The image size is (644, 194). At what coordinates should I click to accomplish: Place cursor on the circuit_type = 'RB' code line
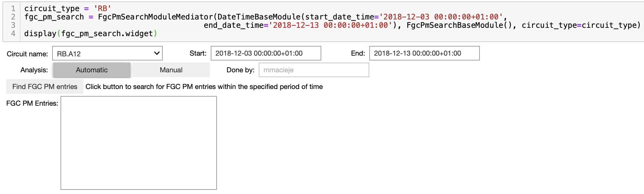tap(68, 8)
